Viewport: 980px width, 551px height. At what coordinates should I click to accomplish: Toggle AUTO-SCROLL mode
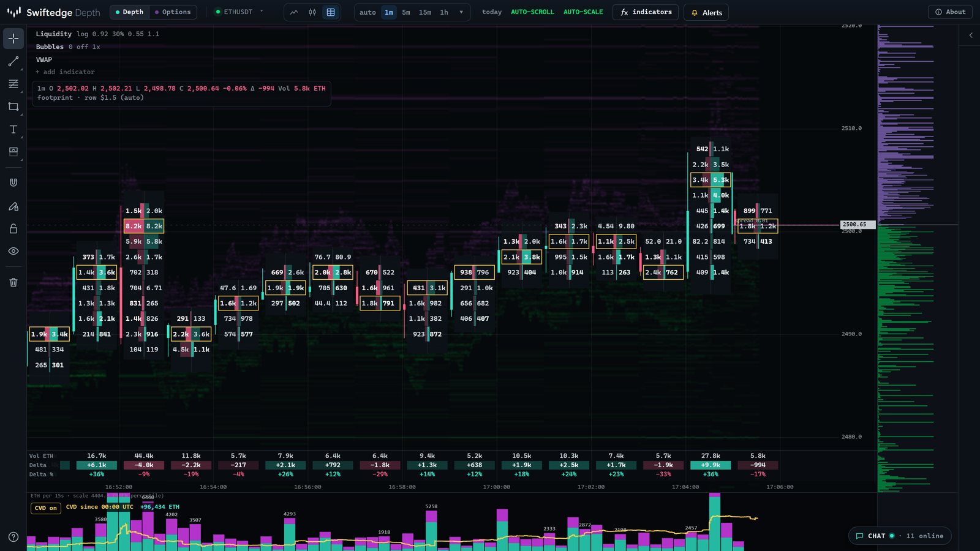pos(532,12)
